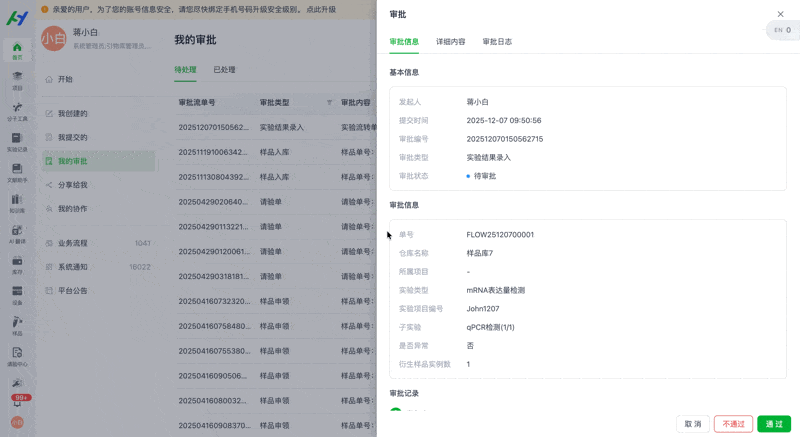Open the 首页 home icon in sidebar
The width and height of the screenshot is (800, 437).
coord(17,50)
